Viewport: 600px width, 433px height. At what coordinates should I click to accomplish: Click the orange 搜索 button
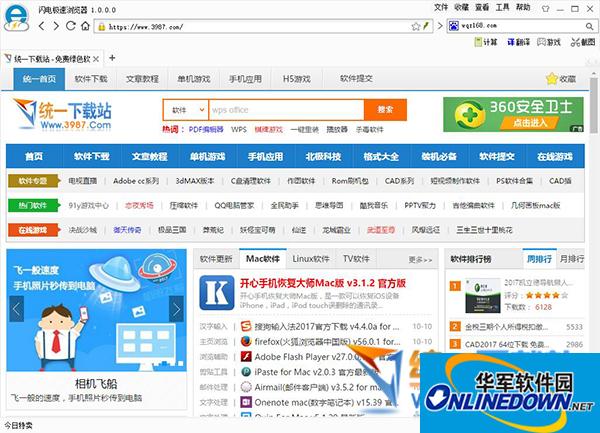pyautogui.click(x=385, y=110)
